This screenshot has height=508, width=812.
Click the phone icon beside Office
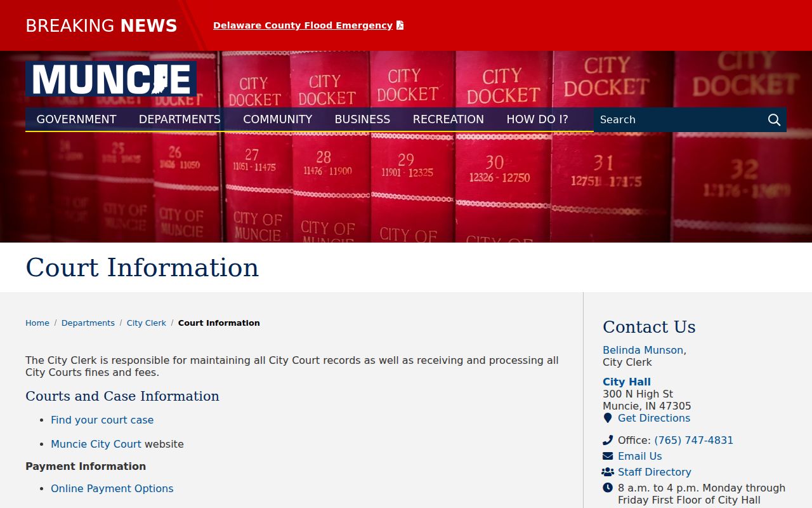(608, 440)
